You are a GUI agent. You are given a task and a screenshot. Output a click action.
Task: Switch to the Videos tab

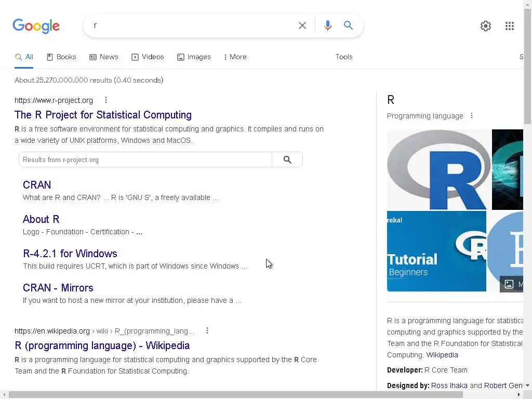148,57
